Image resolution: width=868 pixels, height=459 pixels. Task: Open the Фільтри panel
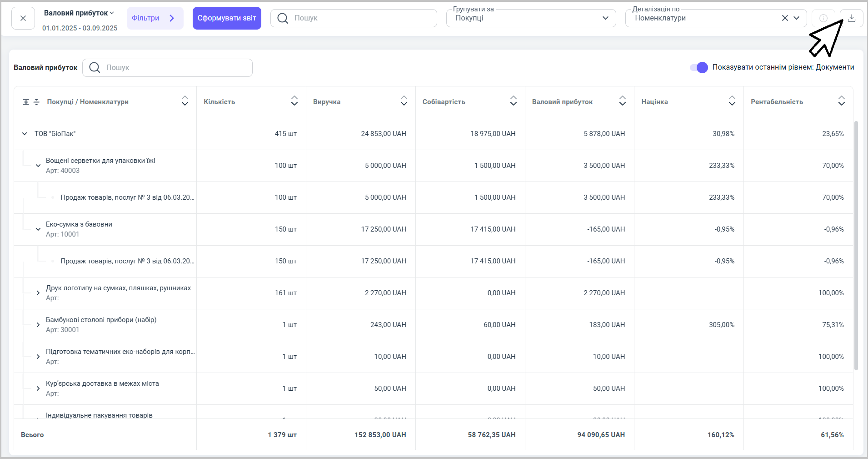(155, 18)
